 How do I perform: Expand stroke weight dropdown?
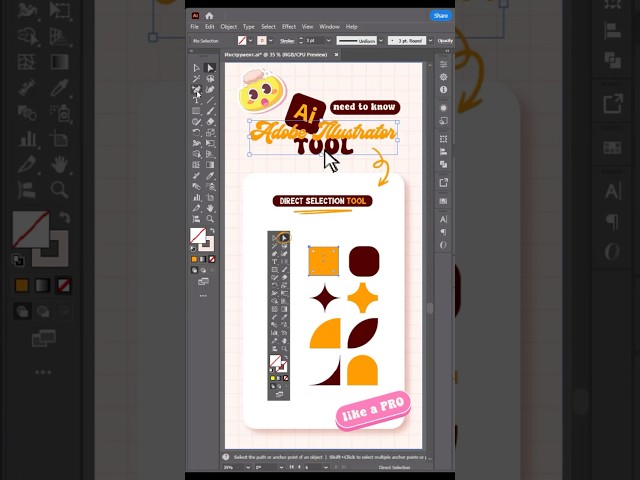point(328,41)
